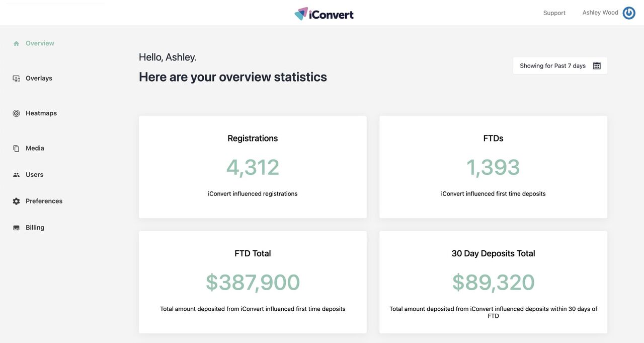
Task: Click the Overlays screen icon
Action: click(16, 79)
